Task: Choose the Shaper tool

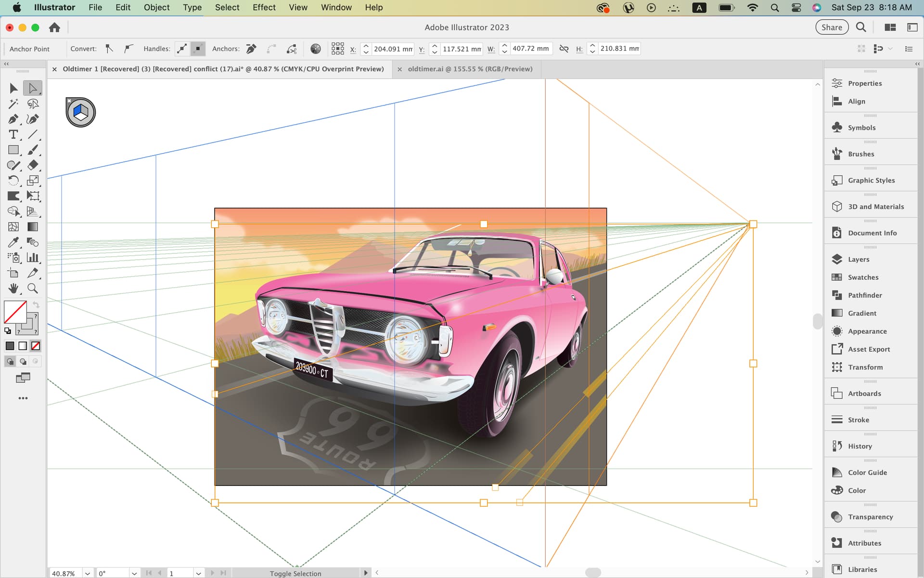Action: (x=13, y=165)
